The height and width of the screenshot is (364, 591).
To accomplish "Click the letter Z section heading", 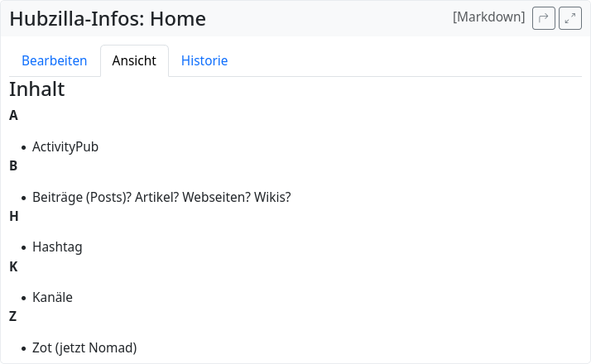I will [13, 316].
